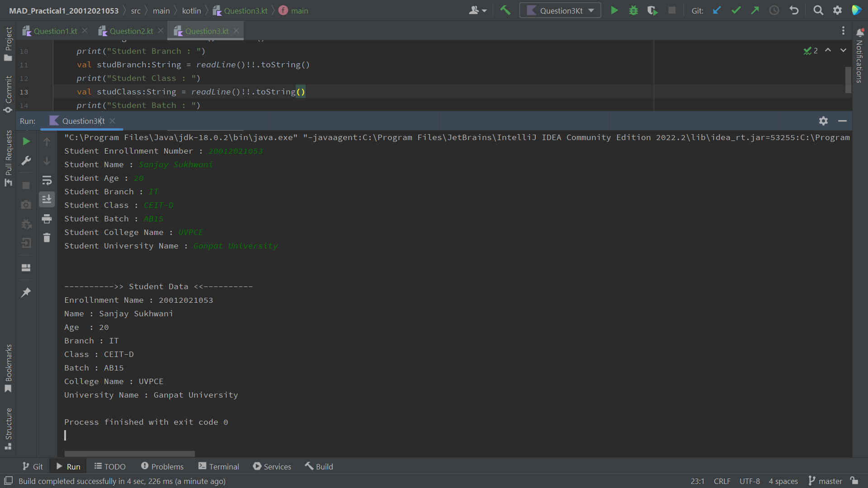Start debugging using the bug icon

pyautogui.click(x=633, y=10)
